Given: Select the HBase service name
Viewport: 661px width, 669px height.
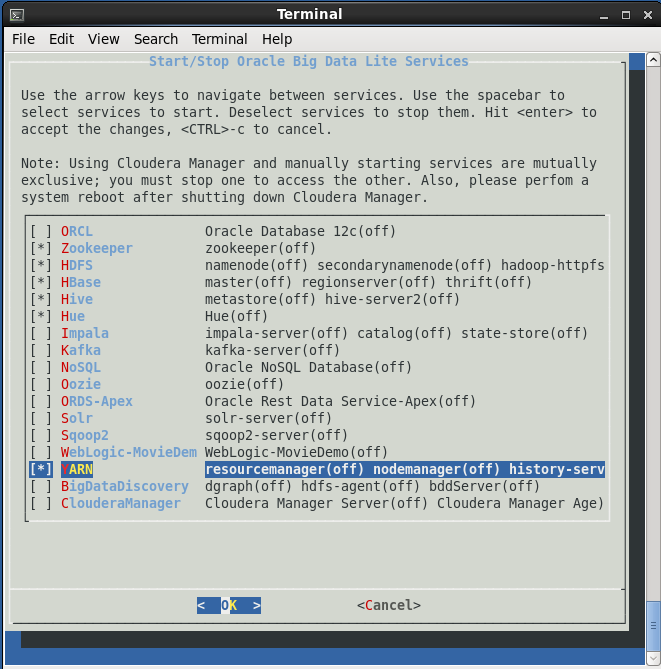Looking at the screenshot, I should [81, 282].
